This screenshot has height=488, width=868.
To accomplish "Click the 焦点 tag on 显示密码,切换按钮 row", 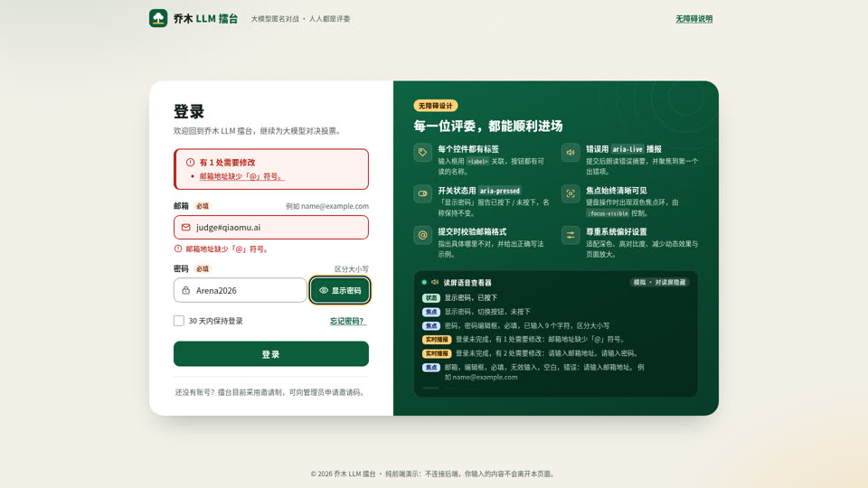I will tap(431, 312).
